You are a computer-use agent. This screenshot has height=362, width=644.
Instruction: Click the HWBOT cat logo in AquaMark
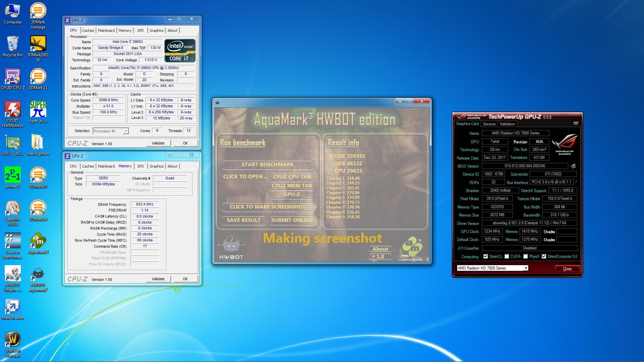pyautogui.click(x=231, y=248)
